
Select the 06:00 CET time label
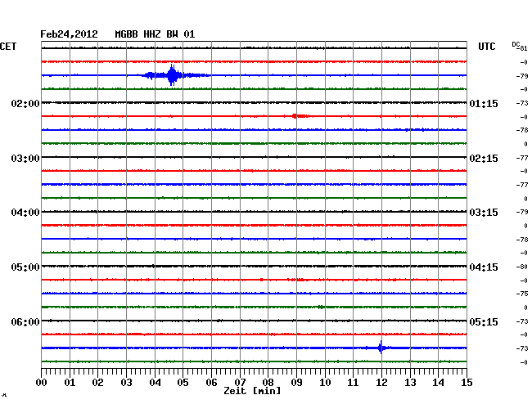[25, 321]
